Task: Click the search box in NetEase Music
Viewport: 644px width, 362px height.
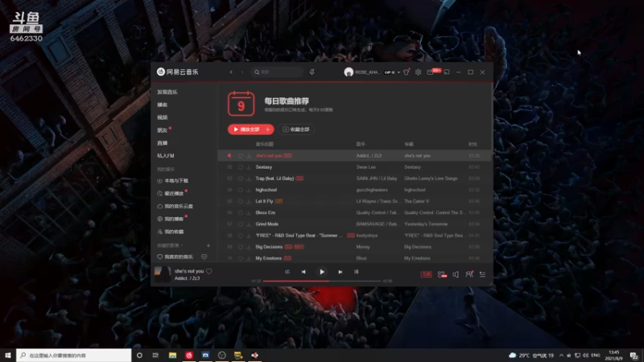Action: click(x=277, y=72)
